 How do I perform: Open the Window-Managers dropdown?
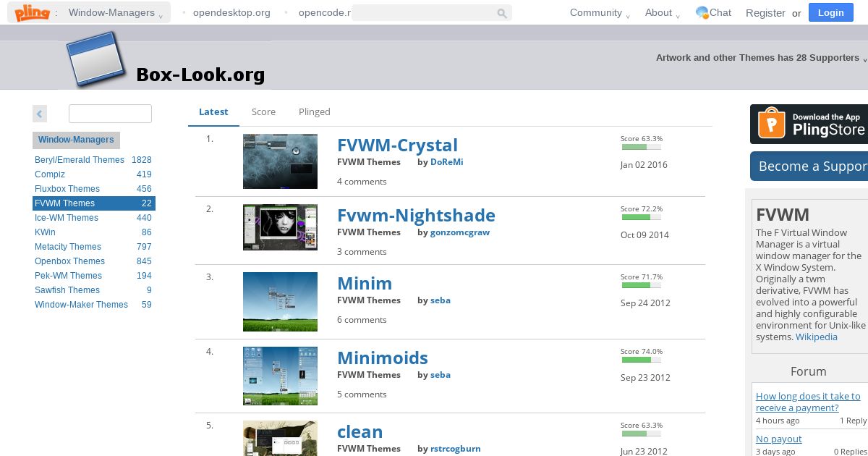pos(116,12)
